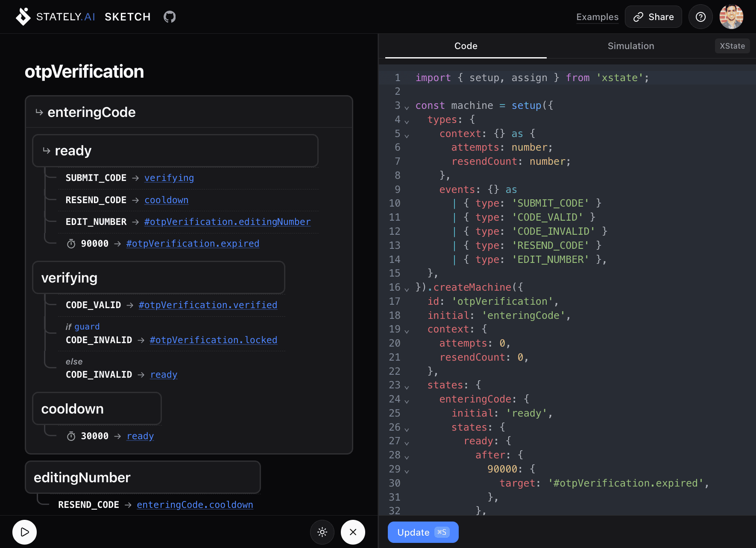Select the Code tab
This screenshot has width=756, height=548.
pos(466,46)
